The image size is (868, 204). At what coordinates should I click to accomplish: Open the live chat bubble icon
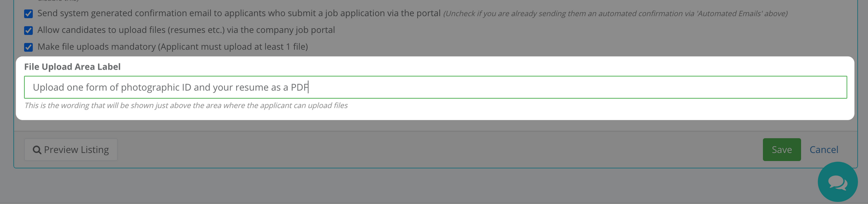click(x=838, y=182)
